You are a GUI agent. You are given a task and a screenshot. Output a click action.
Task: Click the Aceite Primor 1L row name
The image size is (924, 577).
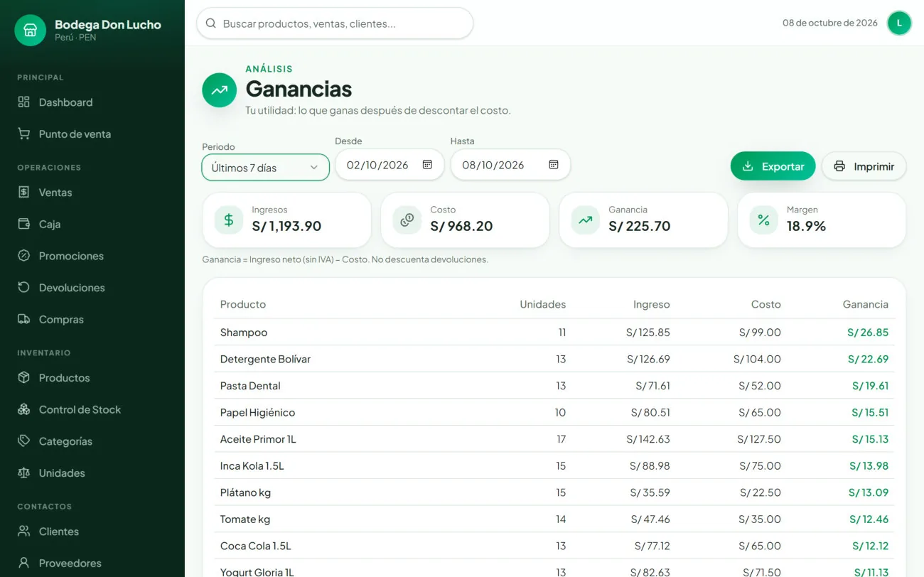point(258,439)
